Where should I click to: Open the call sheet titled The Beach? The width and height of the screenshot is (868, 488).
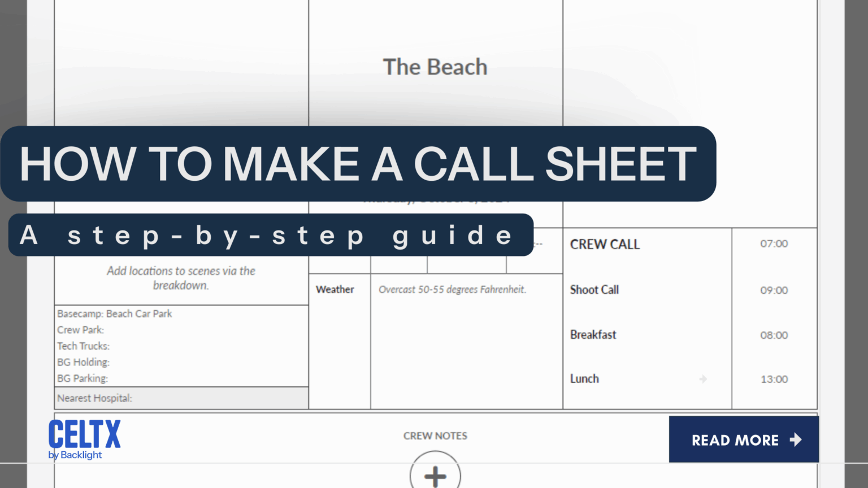(x=435, y=67)
